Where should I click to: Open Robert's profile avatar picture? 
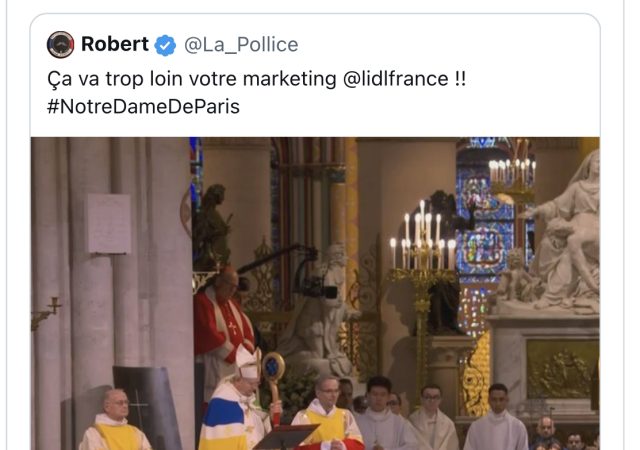60,45
